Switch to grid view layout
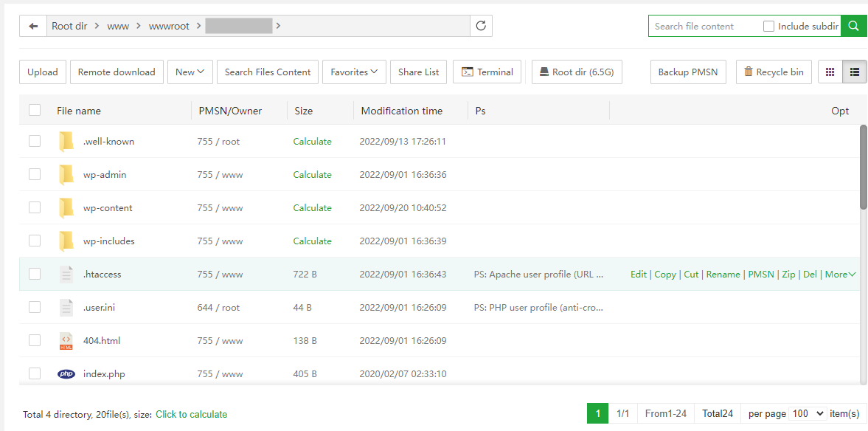The height and width of the screenshot is (431, 868). click(x=830, y=72)
